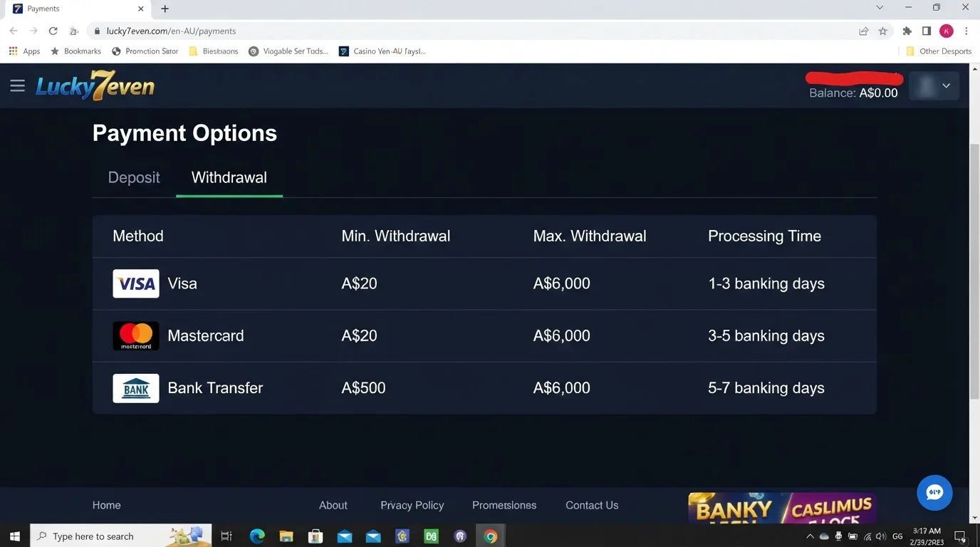Image resolution: width=980 pixels, height=547 pixels.
Task: Open the Bookmarks bar item
Action: tap(75, 51)
